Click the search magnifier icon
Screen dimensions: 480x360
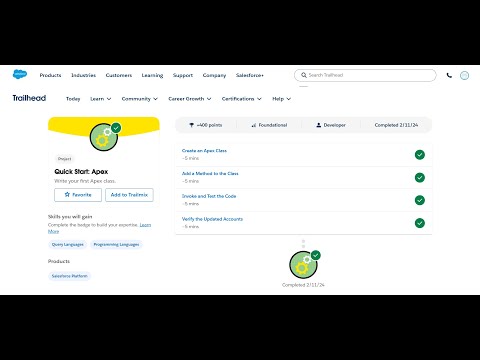click(x=304, y=75)
